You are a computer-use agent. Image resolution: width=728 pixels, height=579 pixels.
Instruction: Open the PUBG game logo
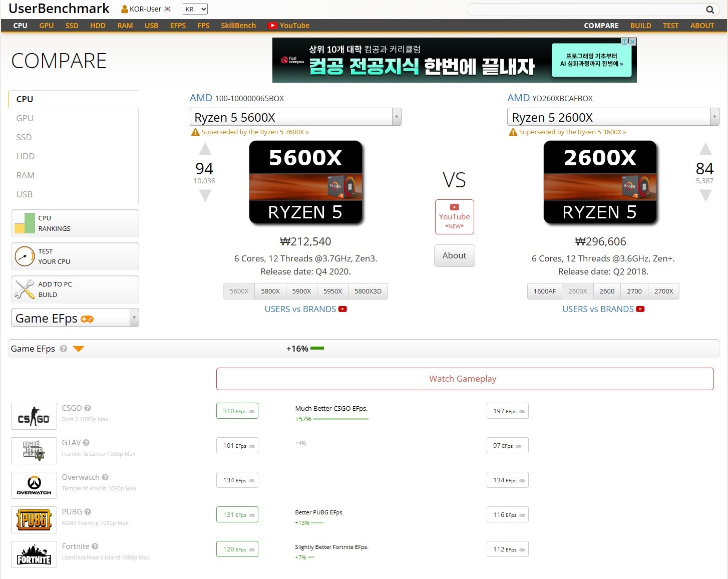click(34, 520)
